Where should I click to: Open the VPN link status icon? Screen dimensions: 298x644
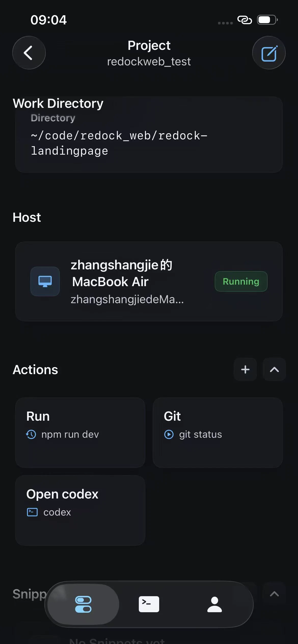click(245, 20)
